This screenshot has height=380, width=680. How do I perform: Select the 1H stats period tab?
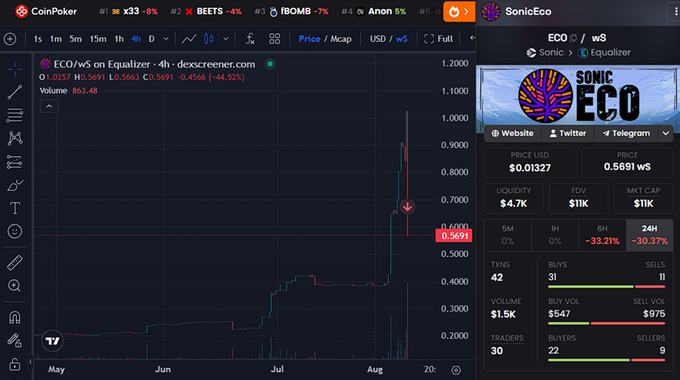(x=555, y=235)
